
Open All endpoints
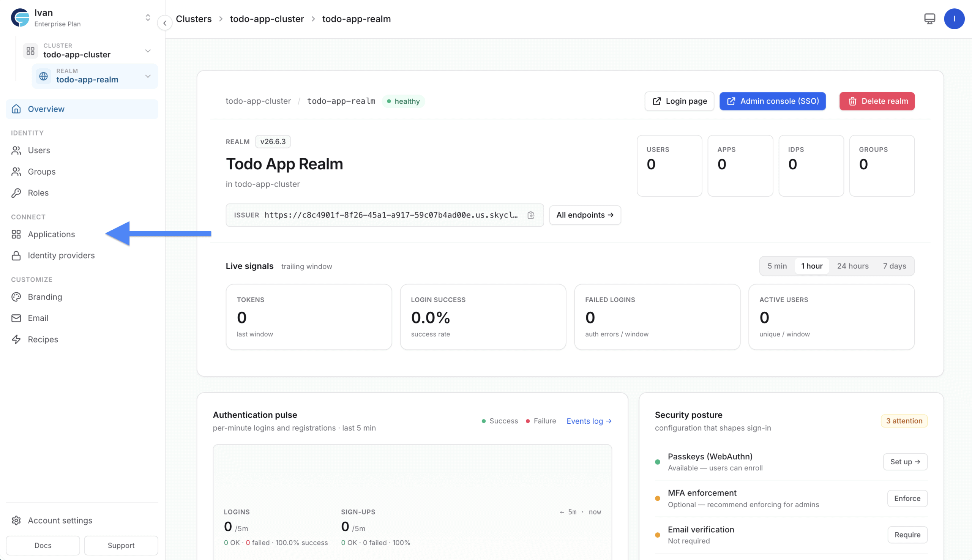pos(585,215)
